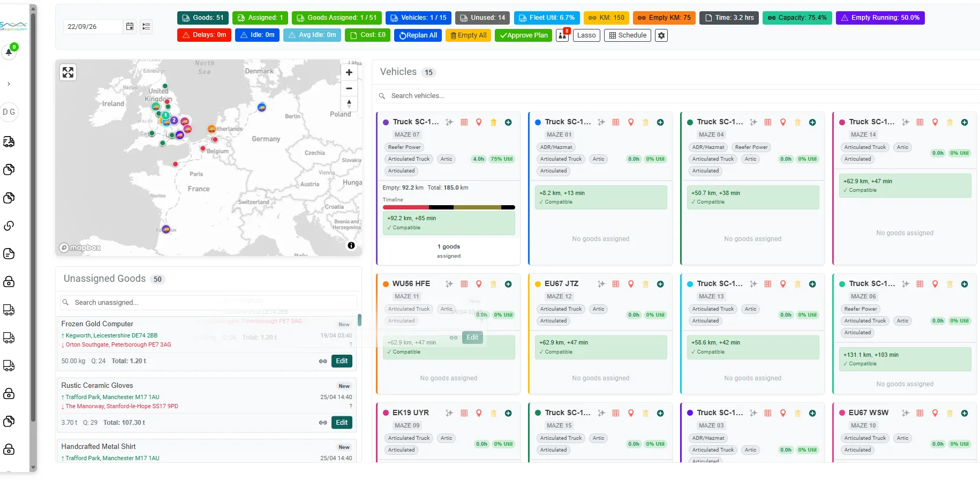Click orange color dot on WU56 HFE card
Screen dimensions: 980x480
click(386, 284)
